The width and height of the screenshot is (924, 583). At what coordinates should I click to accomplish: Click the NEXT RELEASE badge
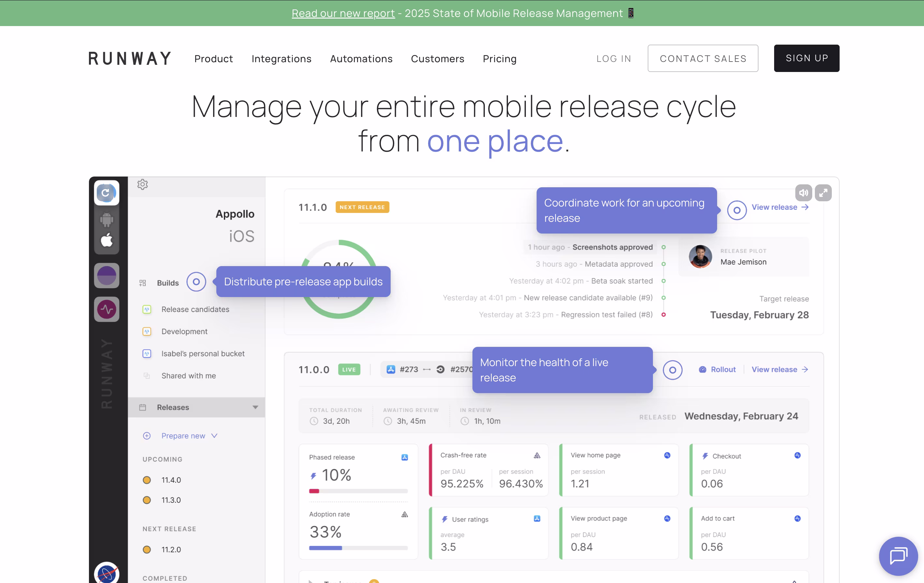click(362, 207)
